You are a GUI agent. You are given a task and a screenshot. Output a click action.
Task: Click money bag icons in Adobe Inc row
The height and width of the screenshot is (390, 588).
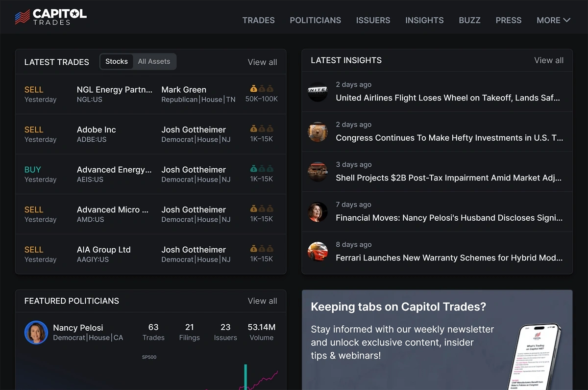tap(262, 129)
